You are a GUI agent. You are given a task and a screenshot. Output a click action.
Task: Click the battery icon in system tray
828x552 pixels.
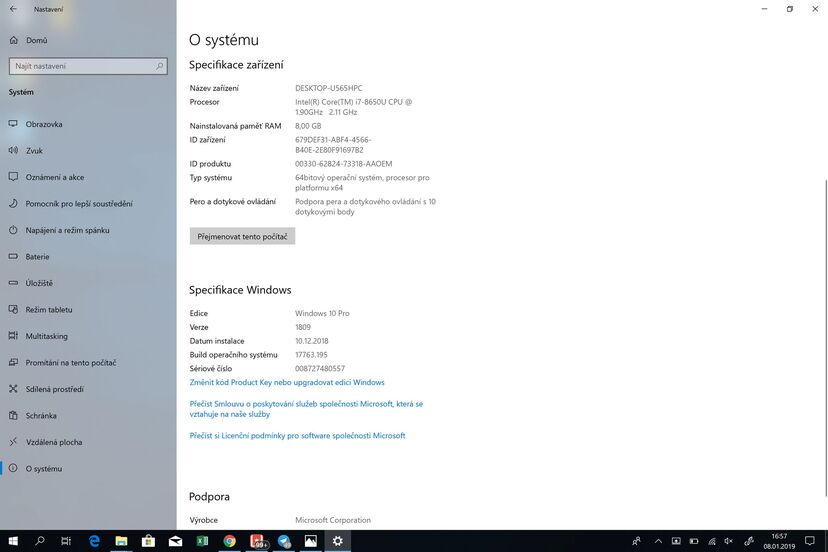[x=694, y=541]
